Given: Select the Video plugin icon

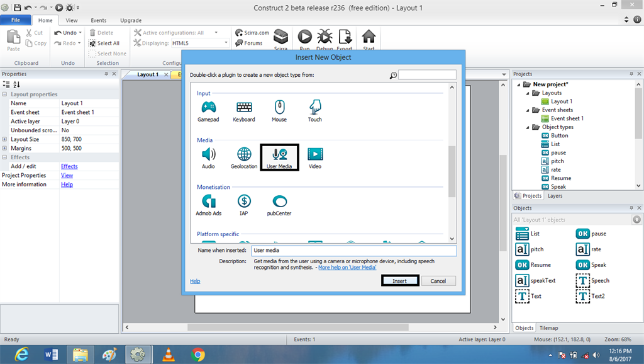Looking at the screenshot, I should coord(315,154).
